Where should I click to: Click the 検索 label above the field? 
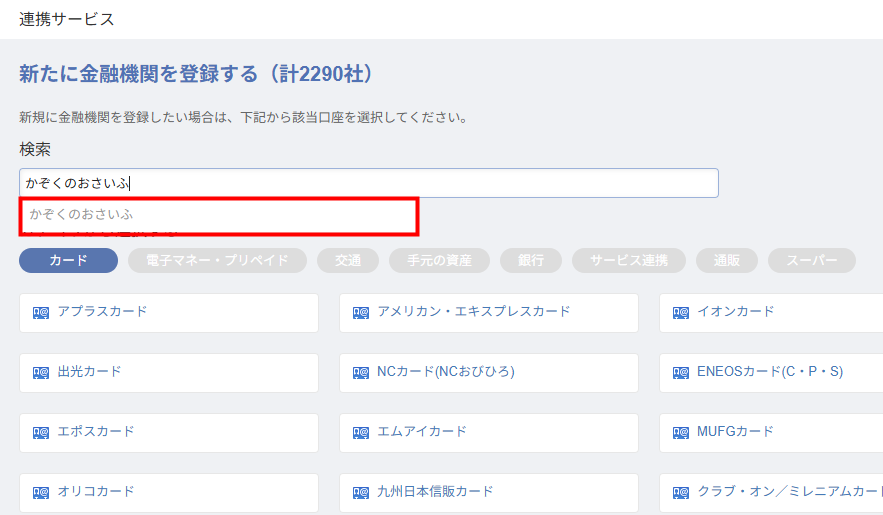(35, 149)
